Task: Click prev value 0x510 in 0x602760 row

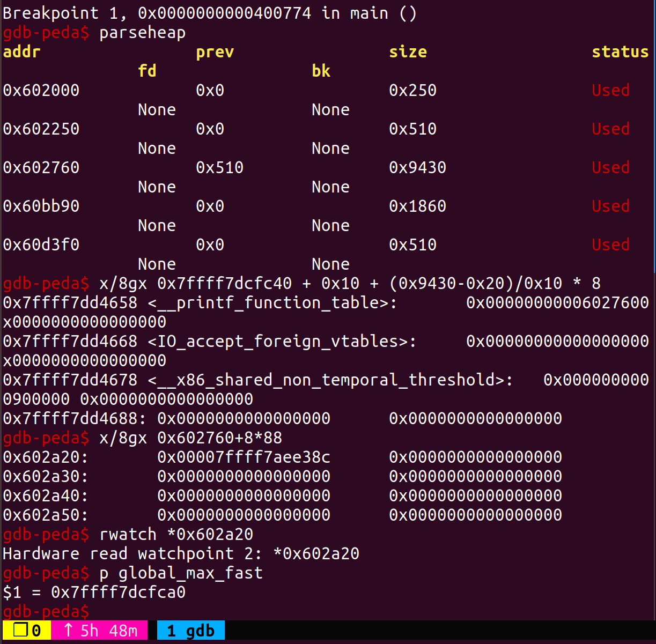Action: (x=219, y=167)
